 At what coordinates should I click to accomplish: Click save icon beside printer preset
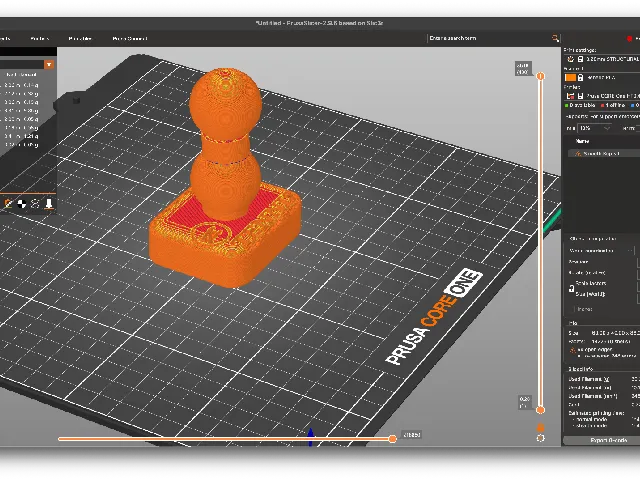[x=580, y=96]
